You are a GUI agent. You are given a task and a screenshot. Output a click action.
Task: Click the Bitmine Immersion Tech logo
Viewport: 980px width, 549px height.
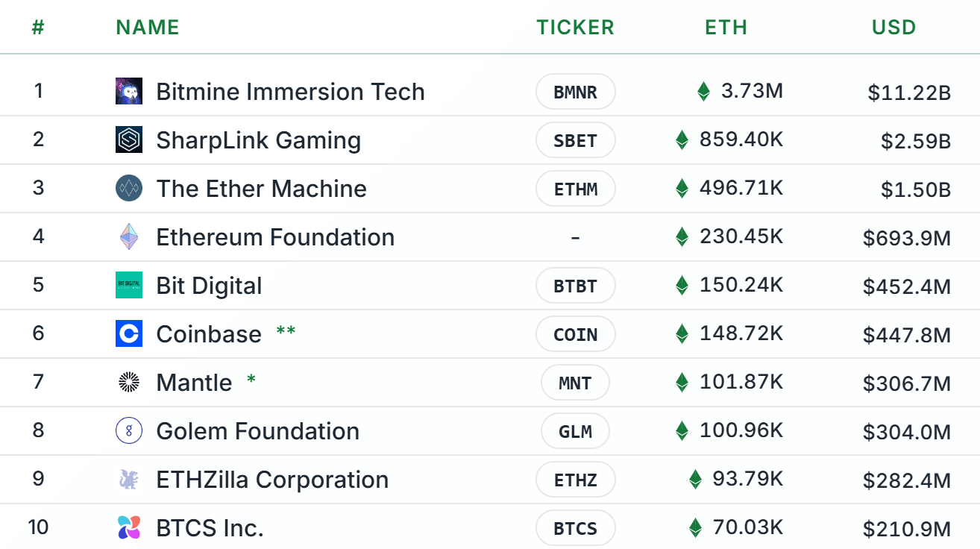click(128, 91)
